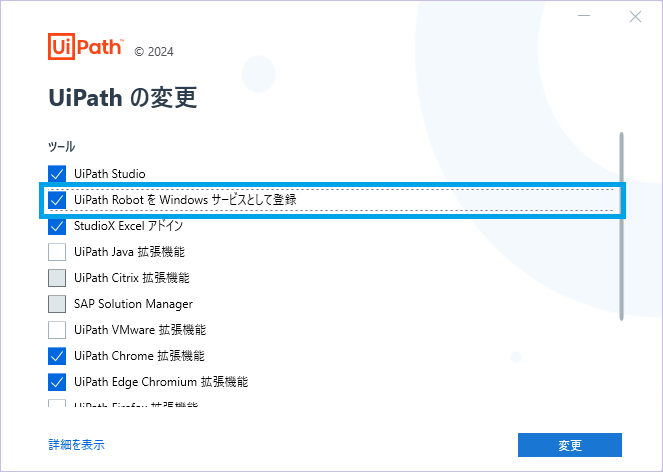Uncheck UiPath Chrome 拡張機能 checkbox
Viewport: 663px width, 472px height.
coord(57,356)
